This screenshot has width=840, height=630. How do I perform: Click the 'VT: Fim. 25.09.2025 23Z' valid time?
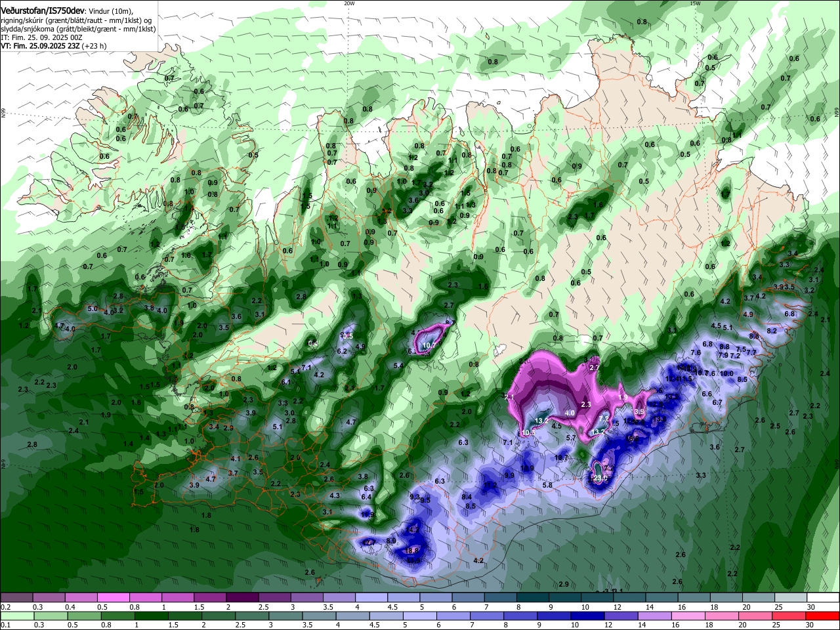[x=41, y=46]
